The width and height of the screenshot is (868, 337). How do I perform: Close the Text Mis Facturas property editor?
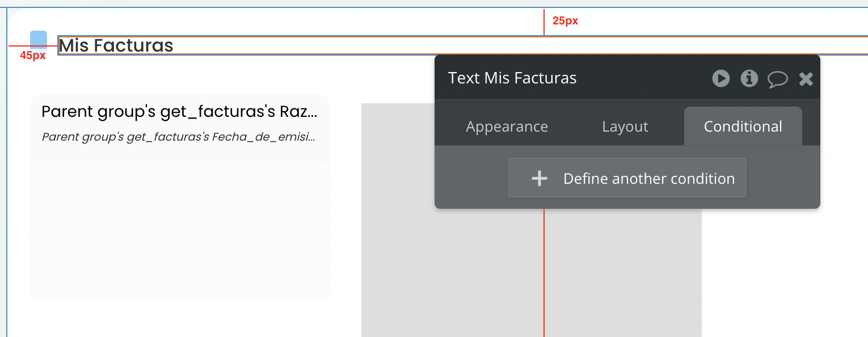coord(806,79)
